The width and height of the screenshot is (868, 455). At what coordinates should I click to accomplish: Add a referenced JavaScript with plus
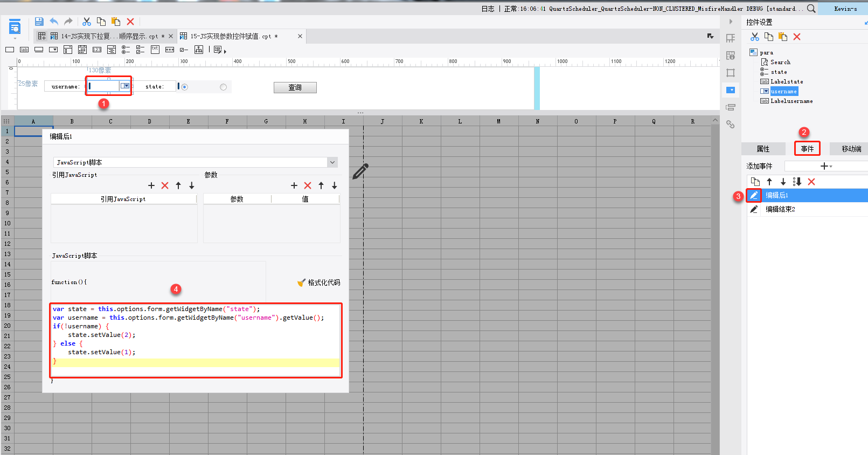point(151,185)
